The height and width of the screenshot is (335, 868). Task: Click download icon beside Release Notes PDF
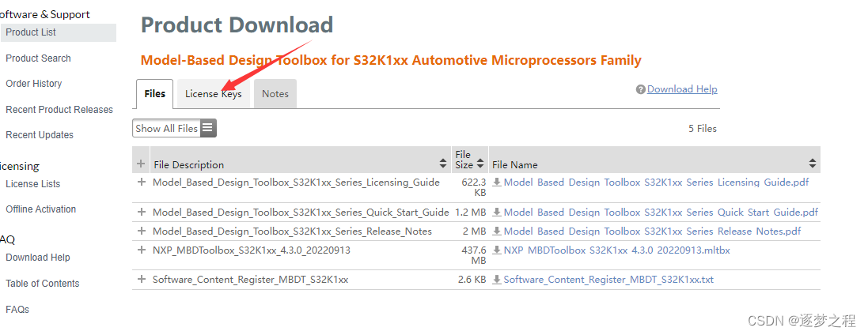pyautogui.click(x=497, y=231)
